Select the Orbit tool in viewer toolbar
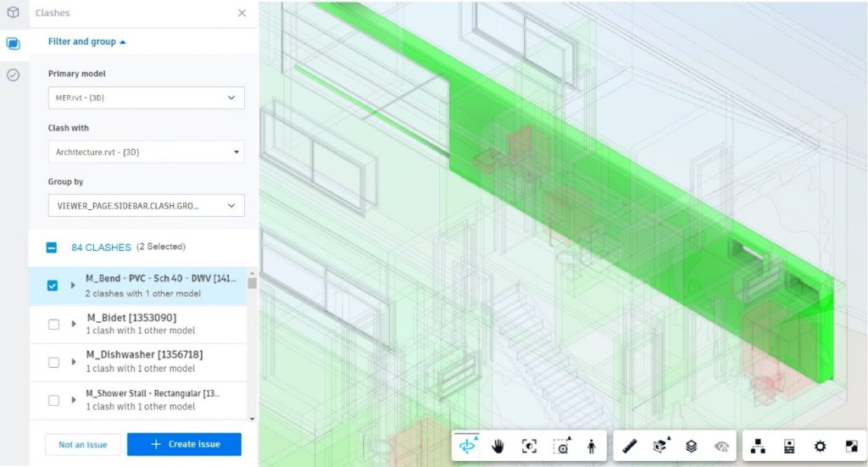 [x=468, y=446]
